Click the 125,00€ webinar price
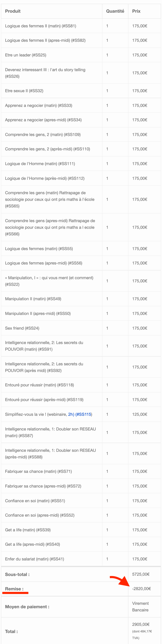This screenshot has height=644, width=162. pyautogui.click(x=140, y=414)
